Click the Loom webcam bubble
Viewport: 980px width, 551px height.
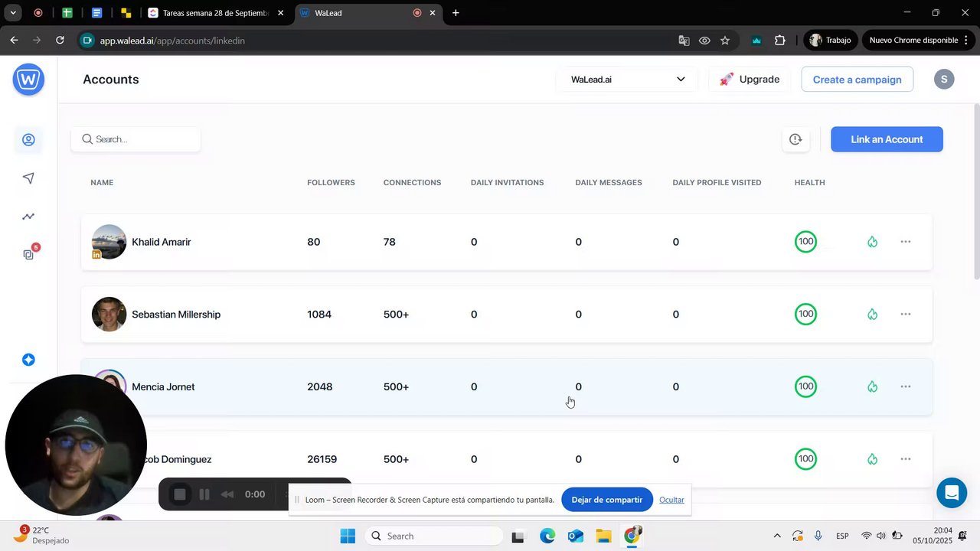point(76,445)
